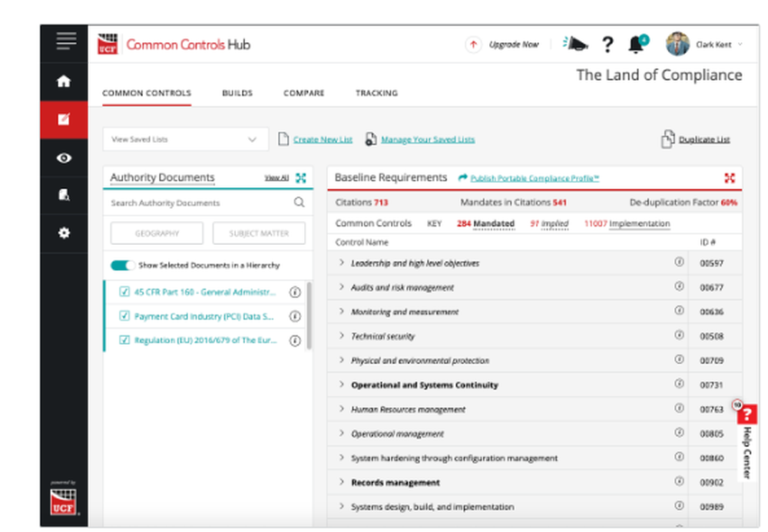Click View All in Authority Documents
Image resolution: width=768 pixels, height=532 pixels.
coord(276,177)
